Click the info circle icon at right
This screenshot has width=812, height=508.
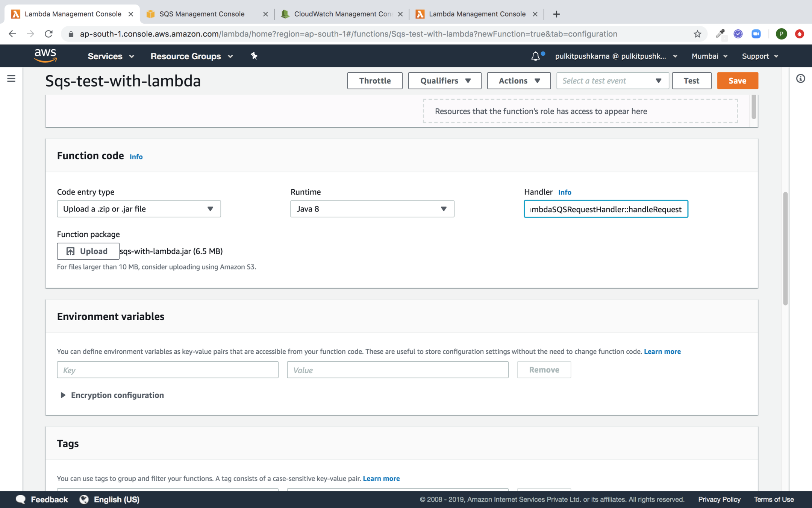[800, 79]
